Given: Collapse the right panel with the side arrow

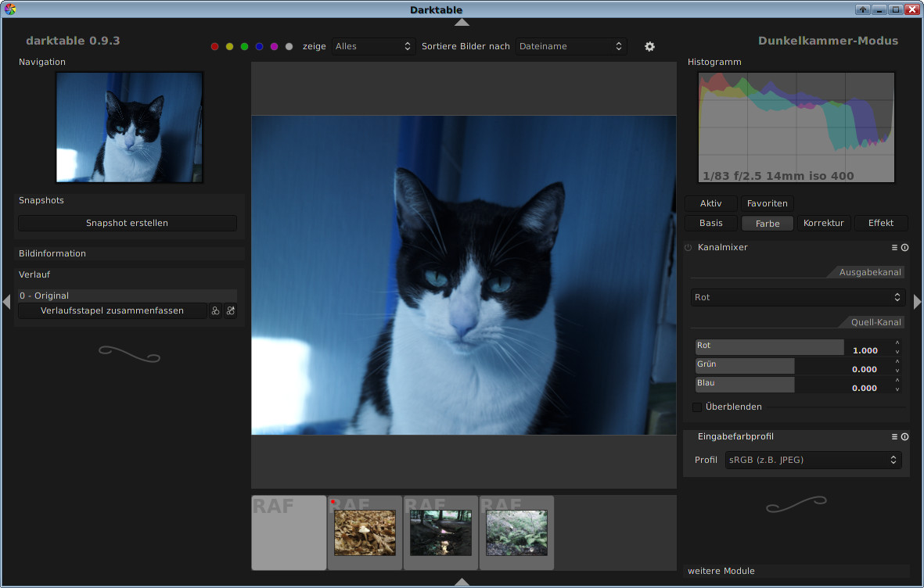Looking at the screenshot, I should tap(918, 301).
